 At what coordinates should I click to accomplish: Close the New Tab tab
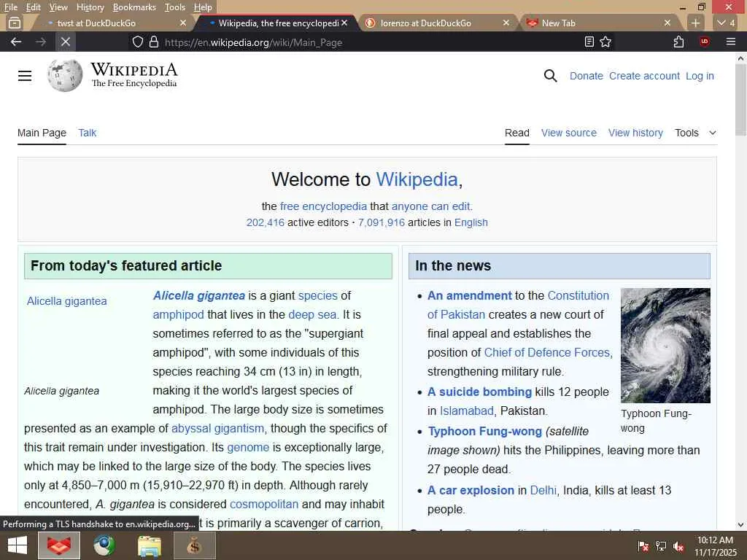667,23
